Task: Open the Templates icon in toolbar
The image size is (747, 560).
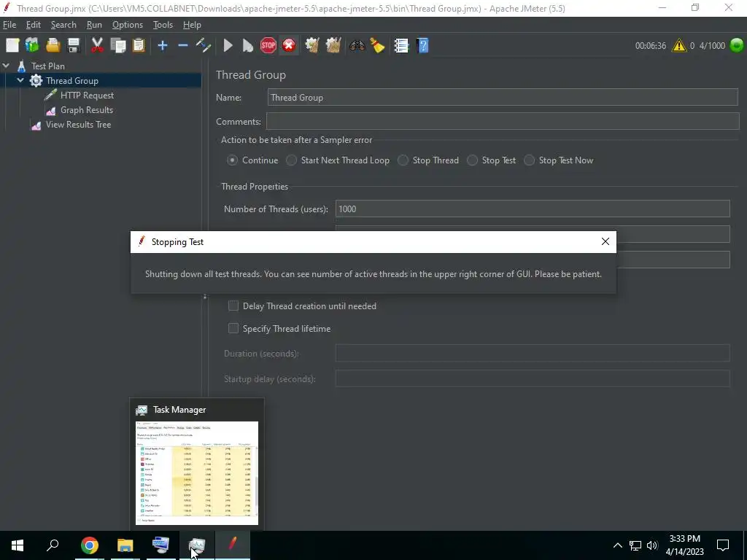Action: [32, 45]
